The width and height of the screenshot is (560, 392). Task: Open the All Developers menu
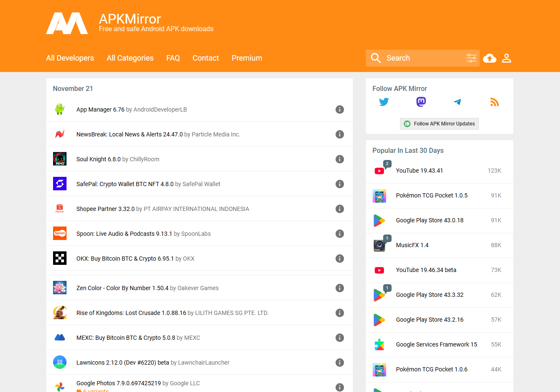70,58
